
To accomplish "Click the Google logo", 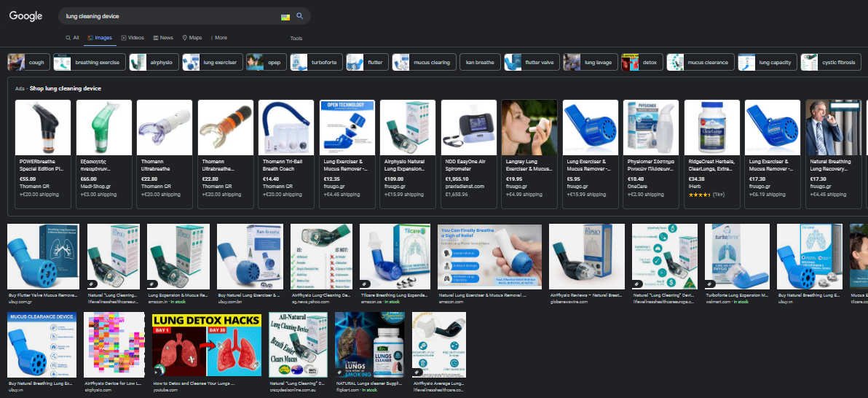I will (26, 16).
